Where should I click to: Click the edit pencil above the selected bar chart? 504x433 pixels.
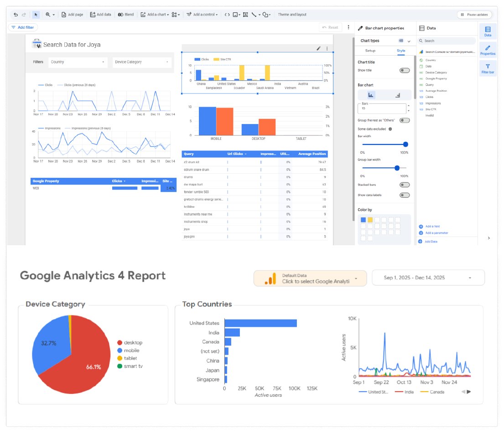[x=318, y=48]
